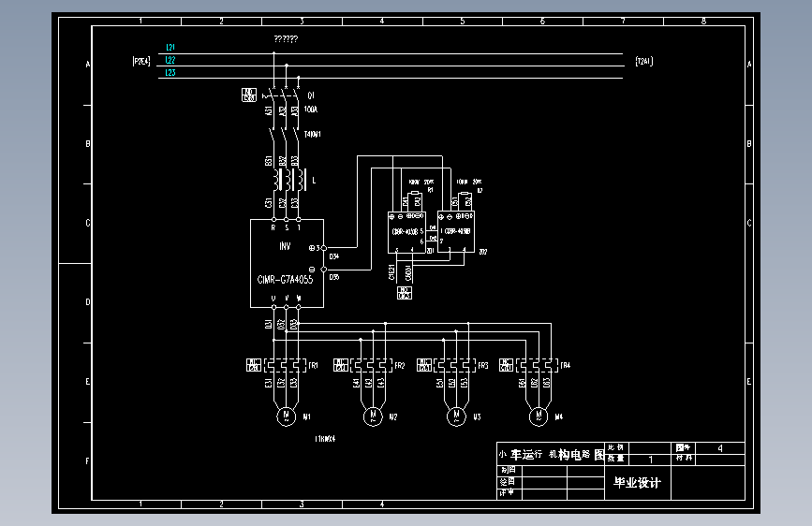The height and width of the screenshot is (526, 812).
Task: Select the D34 wire label beside the inverter
Action: pos(334,256)
